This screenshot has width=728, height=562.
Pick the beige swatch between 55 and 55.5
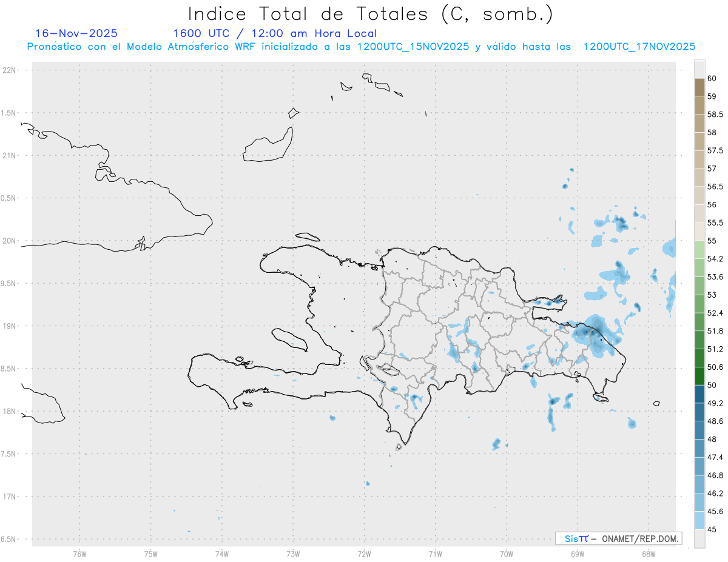tap(699, 232)
